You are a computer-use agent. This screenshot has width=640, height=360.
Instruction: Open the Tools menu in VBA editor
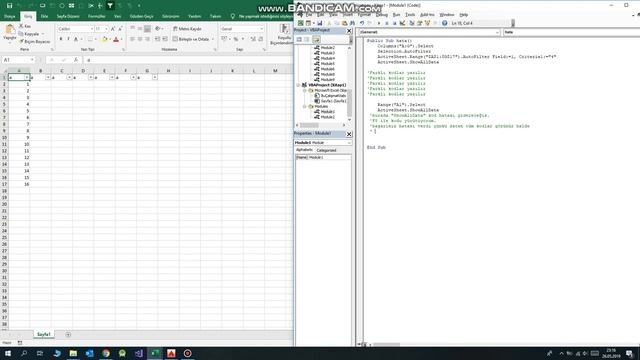coord(410,15)
